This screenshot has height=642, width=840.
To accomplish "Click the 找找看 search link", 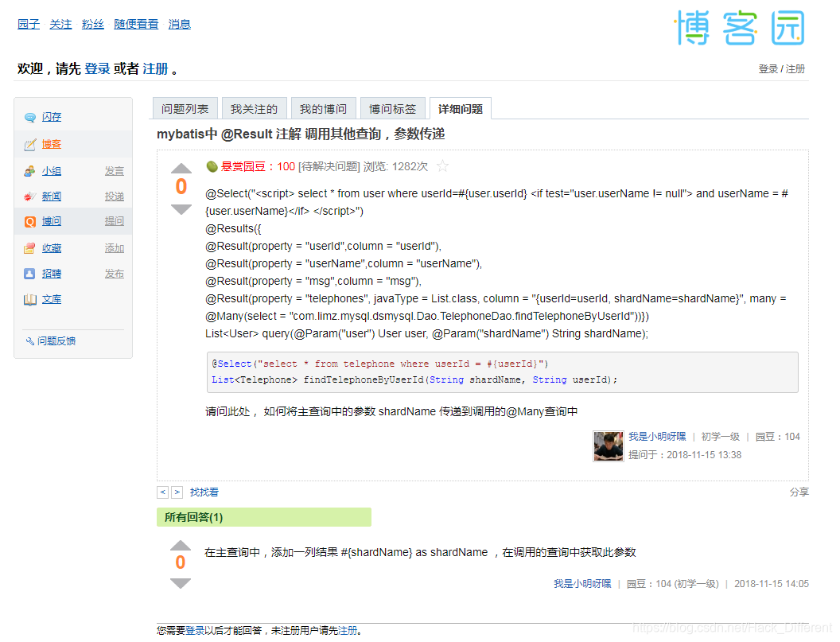I will [204, 492].
